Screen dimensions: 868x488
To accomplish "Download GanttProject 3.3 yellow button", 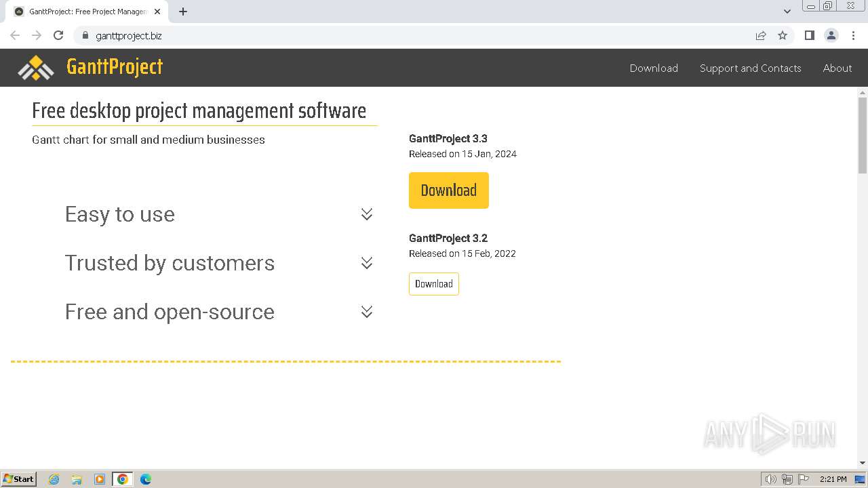I will tap(449, 190).
